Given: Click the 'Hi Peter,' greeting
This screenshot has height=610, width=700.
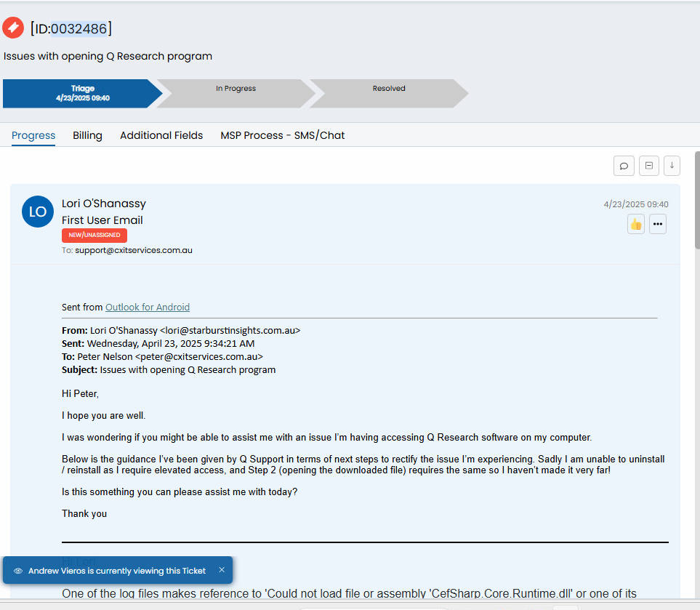Looking at the screenshot, I should 80,393.
